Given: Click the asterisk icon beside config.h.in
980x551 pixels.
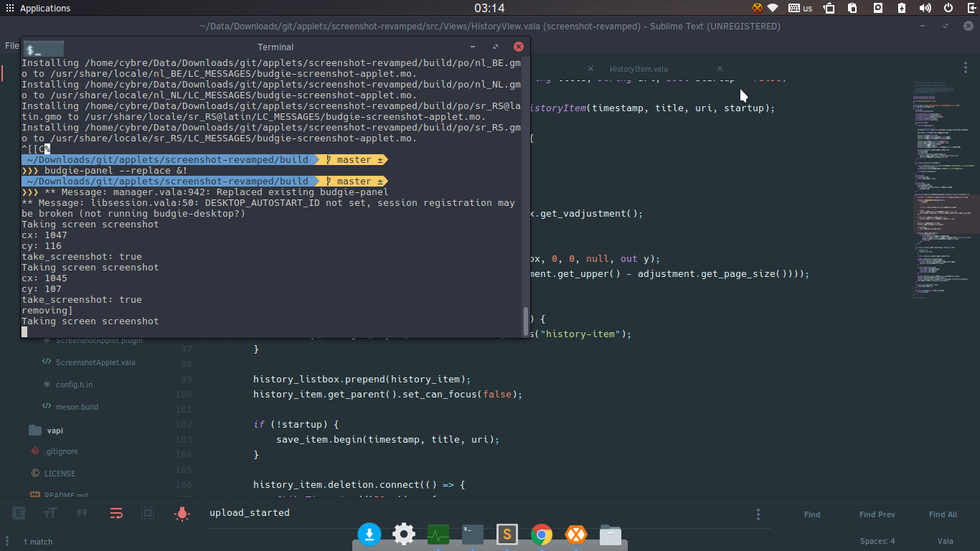Looking at the screenshot, I should (x=47, y=385).
